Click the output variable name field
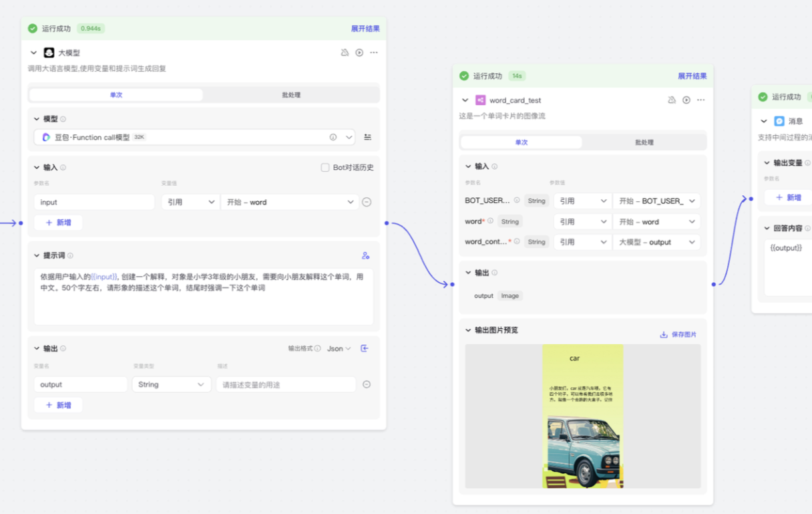This screenshot has width=812, height=514. pos(81,384)
